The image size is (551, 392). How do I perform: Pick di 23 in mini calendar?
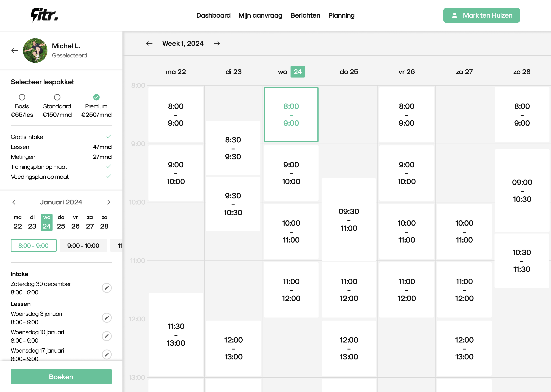click(32, 222)
